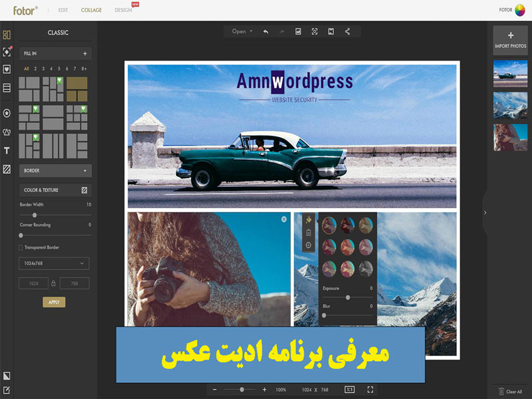The image size is (532, 399).
Task: Click the snapshot capture icon in toolbar
Action: point(315,31)
